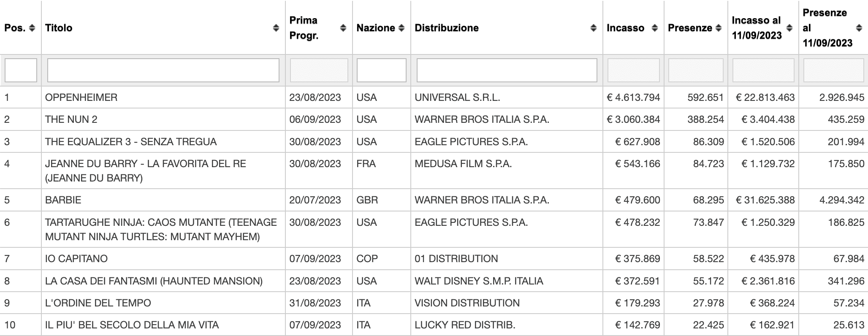
Task: Click LA CASA DEI FANTASMI title
Action: click(x=154, y=281)
